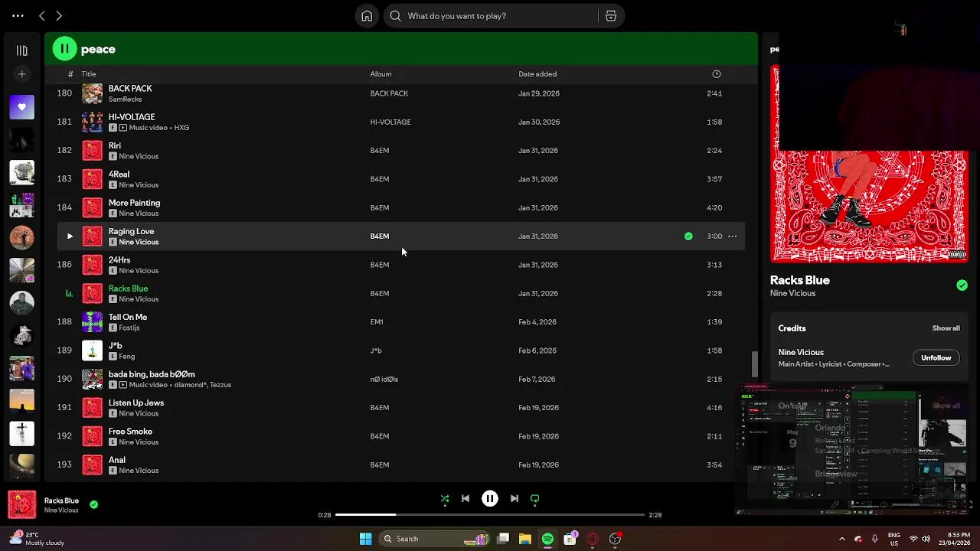The height and width of the screenshot is (551, 980).
Task: Open EM1 album link
Action: pos(377,322)
